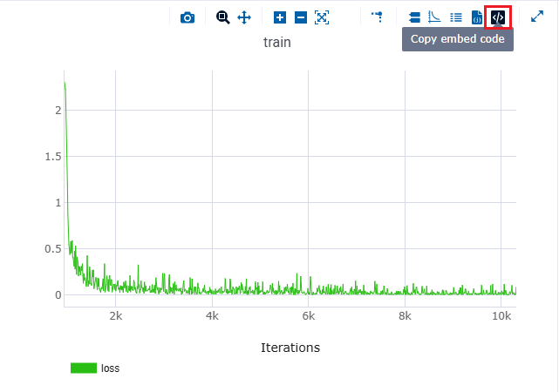This screenshot has height=392, width=559.
Task: Click the green loss legend swatch
Action: pos(83,368)
